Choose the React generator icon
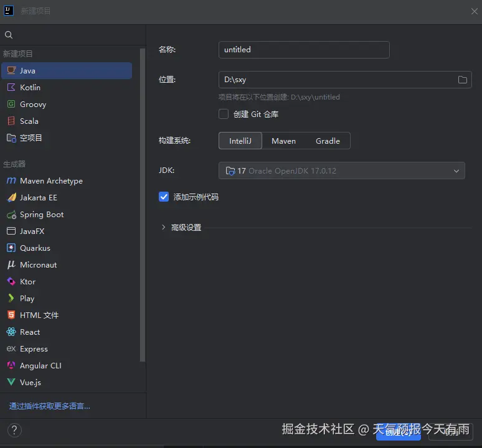Screen dimensions: 482x448 click(x=11, y=332)
